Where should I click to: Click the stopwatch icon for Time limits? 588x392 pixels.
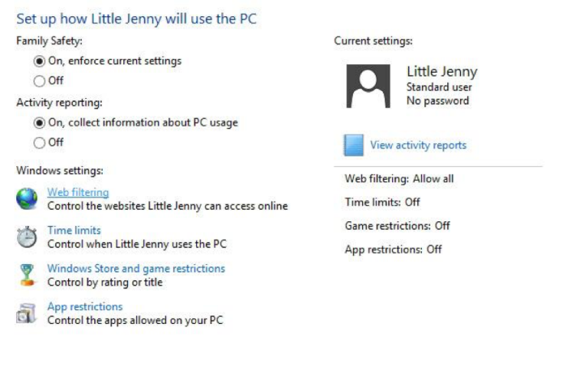coord(27,237)
